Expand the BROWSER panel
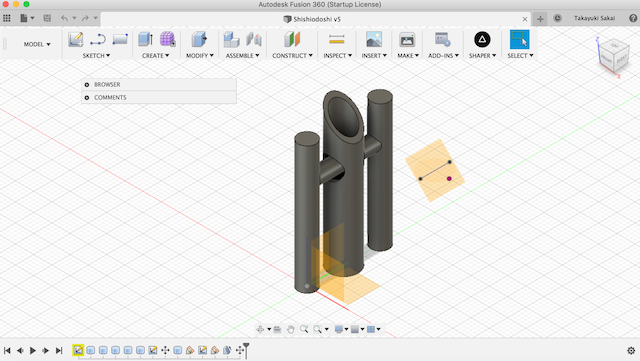This screenshot has height=361, width=640. point(87,85)
